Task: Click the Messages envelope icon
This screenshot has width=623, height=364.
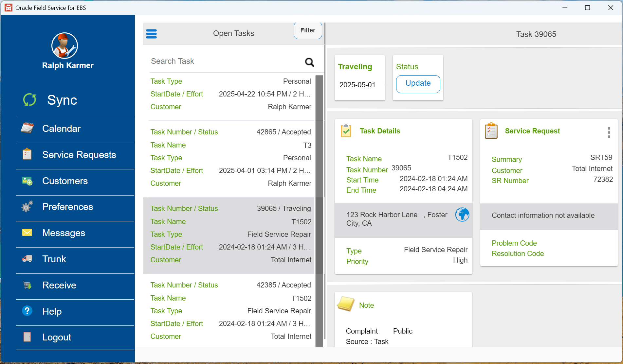Action: [x=27, y=233]
